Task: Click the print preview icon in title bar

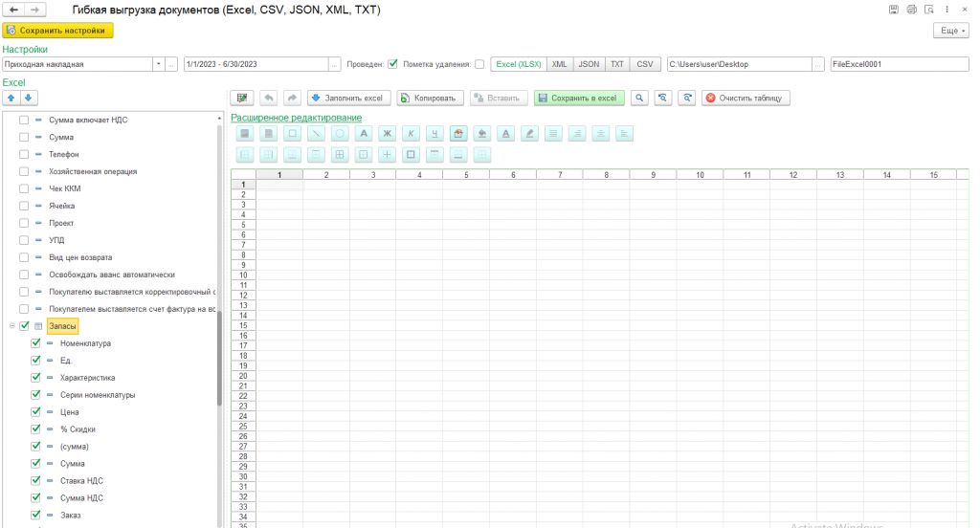Action: click(929, 10)
